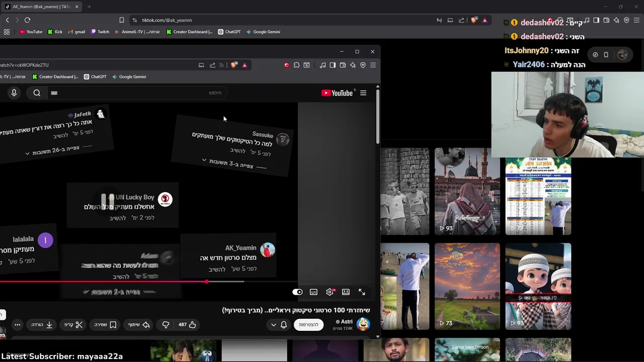Click Brave Rewards triangle in YouTube address bar
The width and height of the screenshot is (644, 362).
tap(245, 65)
